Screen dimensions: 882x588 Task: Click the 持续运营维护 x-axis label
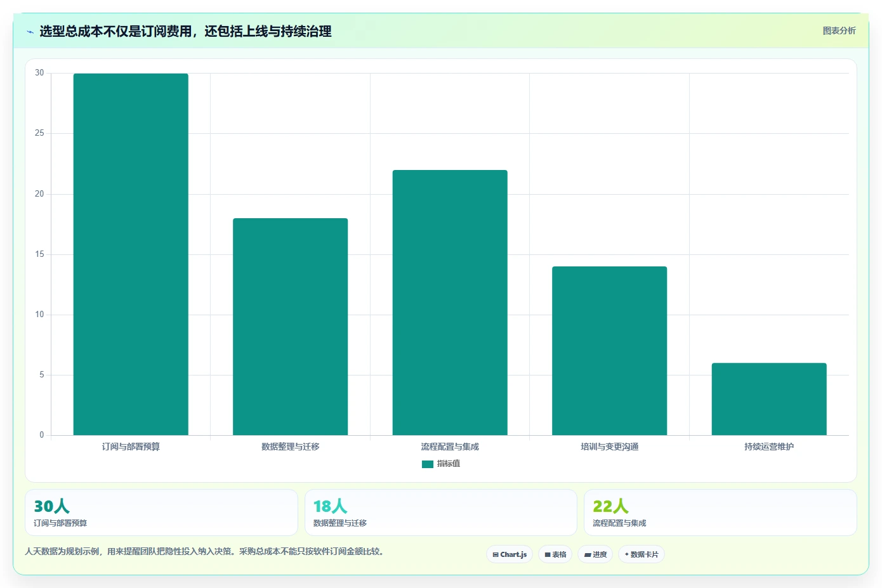(769, 447)
